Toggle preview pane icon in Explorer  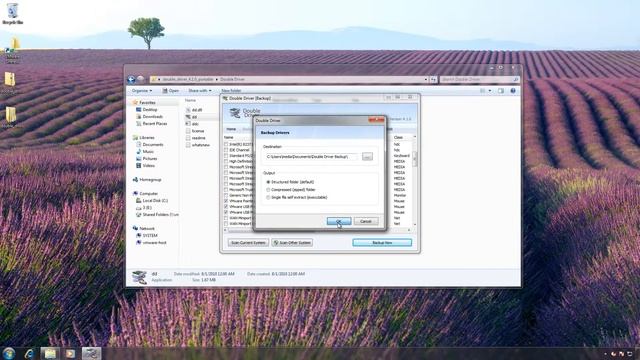501,91
